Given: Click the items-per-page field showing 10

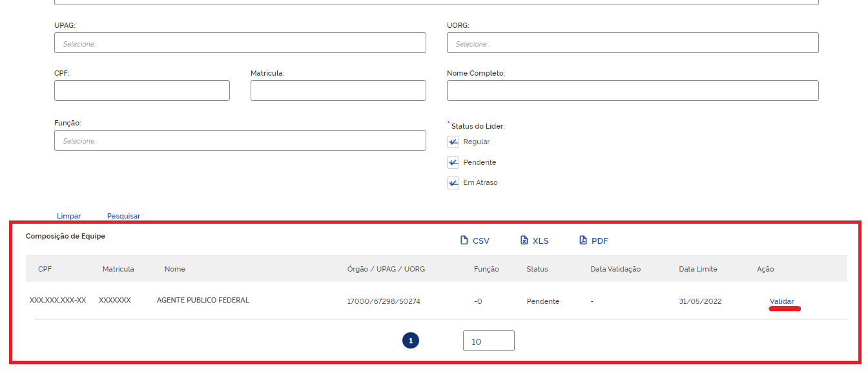Looking at the screenshot, I should coord(488,341).
